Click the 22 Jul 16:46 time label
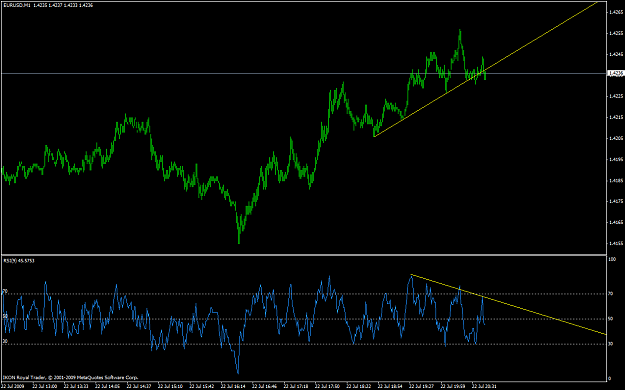Screen dimensions: 625x390 click(x=265, y=386)
